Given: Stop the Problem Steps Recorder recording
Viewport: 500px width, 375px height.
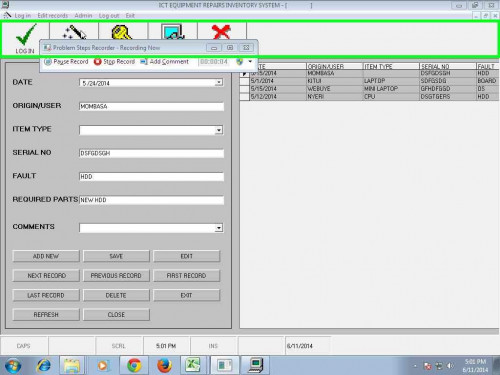Looking at the screenshot, I should click(114, 62).
